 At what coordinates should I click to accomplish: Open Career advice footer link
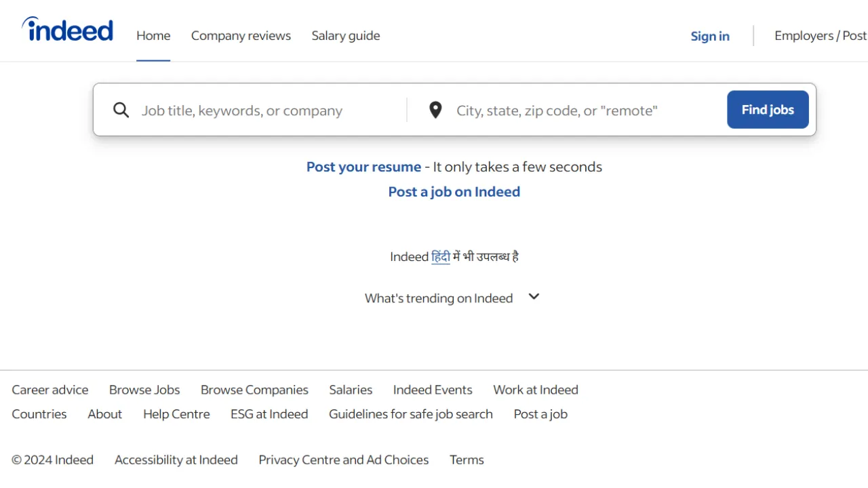point(50,390)
